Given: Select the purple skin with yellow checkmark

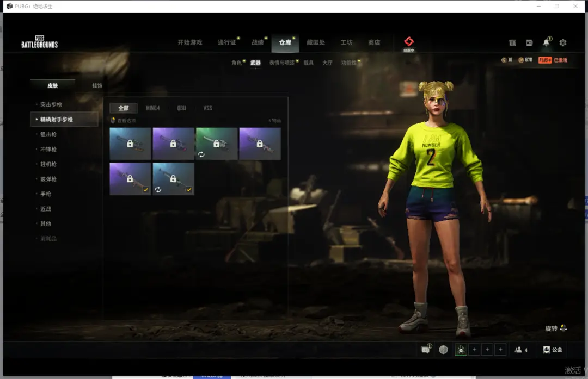Looking at the screenshot, I should 130,179.
